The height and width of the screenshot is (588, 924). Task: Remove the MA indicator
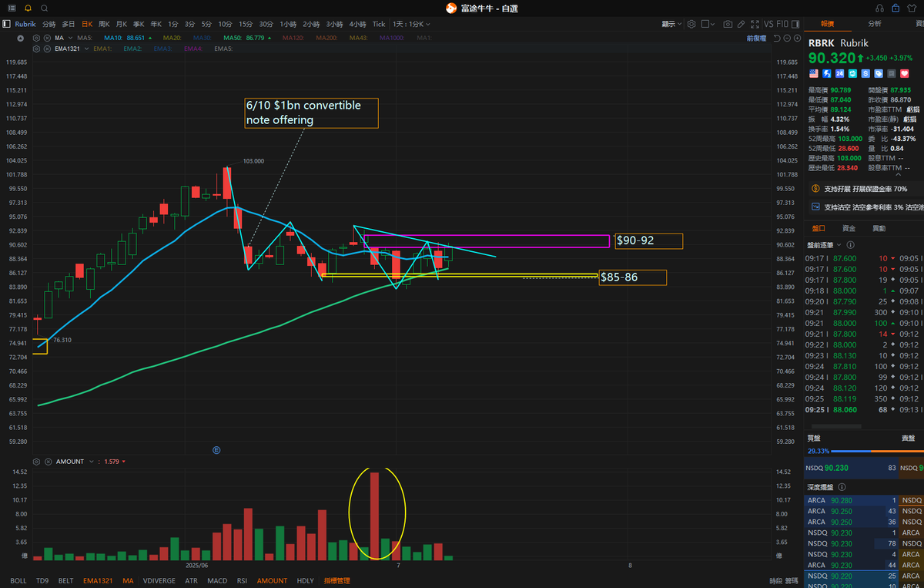tap(47, 37)
